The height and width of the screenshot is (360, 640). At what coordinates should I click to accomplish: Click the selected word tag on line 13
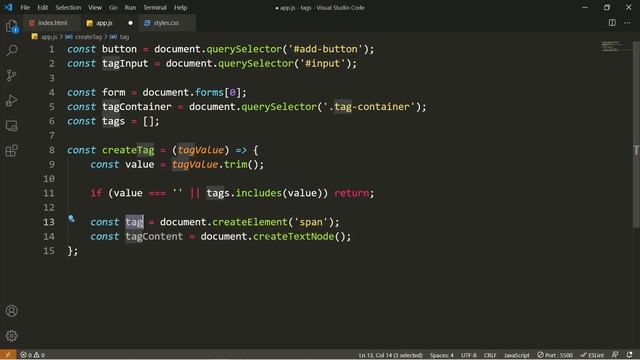(x=134, y=222)
